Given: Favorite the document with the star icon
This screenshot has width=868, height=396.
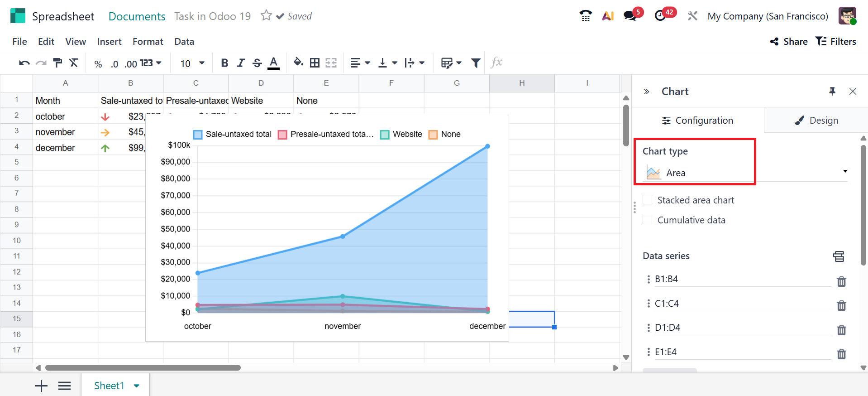Looking at the screenshot, I should click(x=266, y=16).
